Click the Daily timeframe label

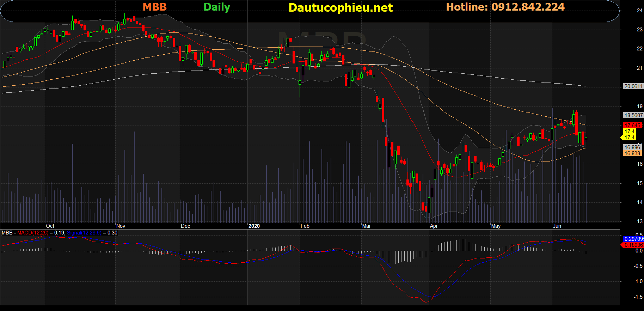coord(217,7)
